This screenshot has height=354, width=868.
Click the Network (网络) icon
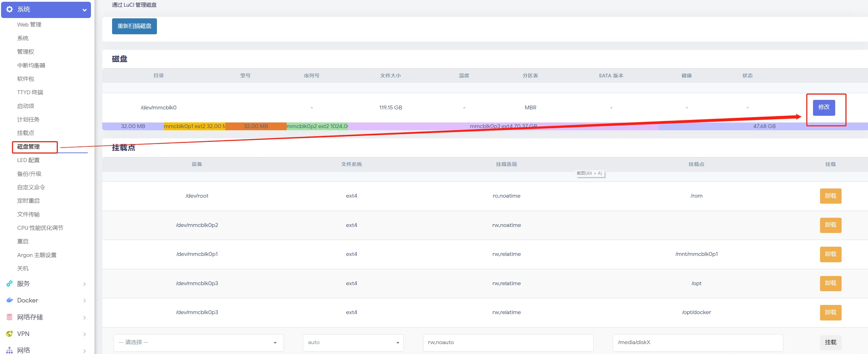pyautogui.click(x=10, y=350)
